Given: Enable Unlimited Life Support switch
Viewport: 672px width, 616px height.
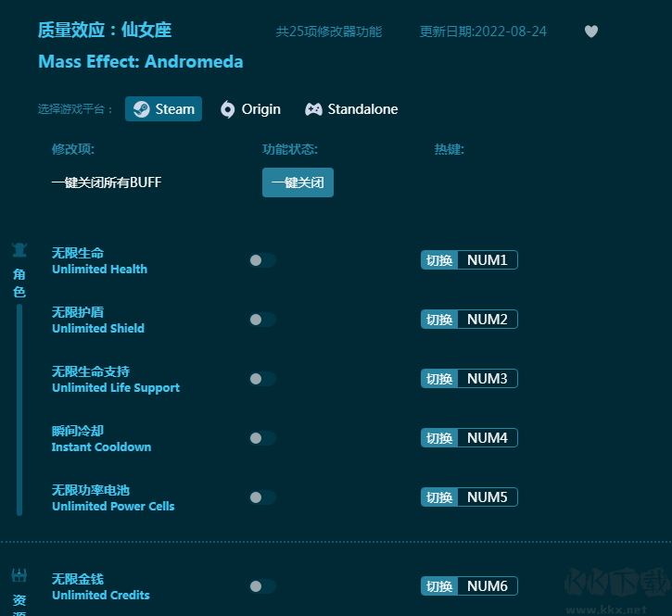Looking at the screenshot, I should pyautogui.click(x=262, y=379).
